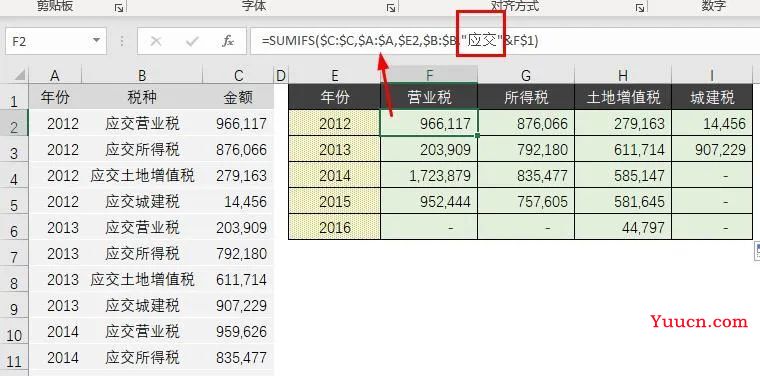Click the Select All corner triangle

pyautogui.click(x=19, y=75)
